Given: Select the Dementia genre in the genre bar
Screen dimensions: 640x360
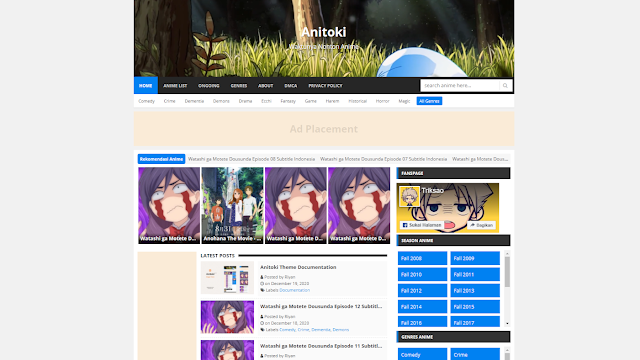Looking at the screenshot, I should pyautogui.click(x=194, y=101).
